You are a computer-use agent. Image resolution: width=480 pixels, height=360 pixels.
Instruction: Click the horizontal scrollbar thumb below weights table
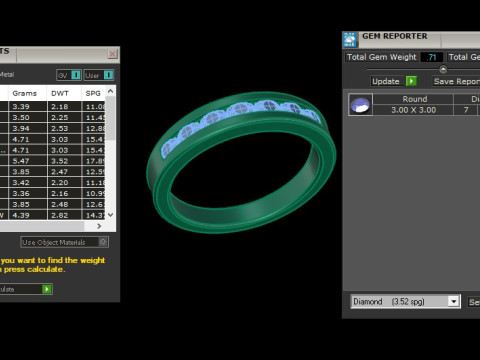pyautogui.click(x=42, y=226)
